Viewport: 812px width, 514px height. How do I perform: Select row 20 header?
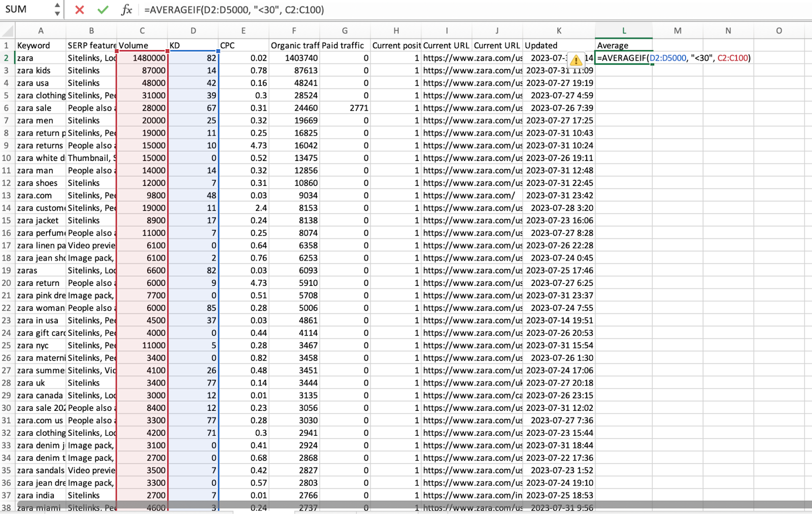click(x=7, y=283)
